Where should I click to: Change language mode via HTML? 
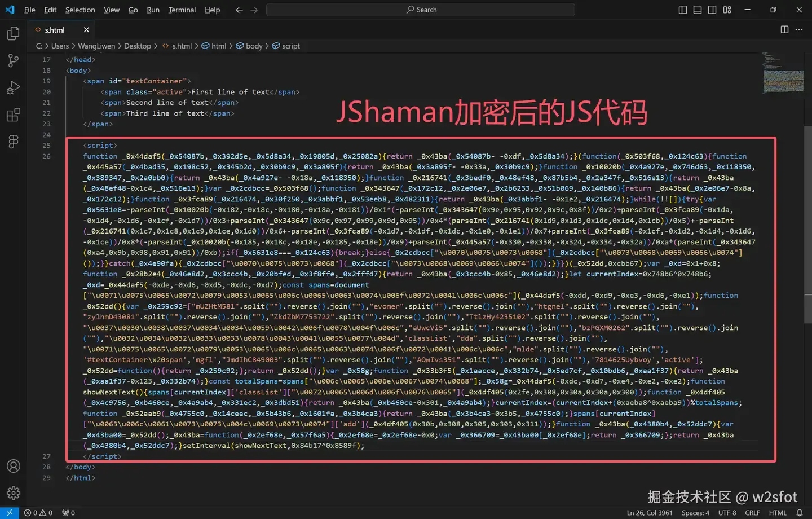click(778, 513)
